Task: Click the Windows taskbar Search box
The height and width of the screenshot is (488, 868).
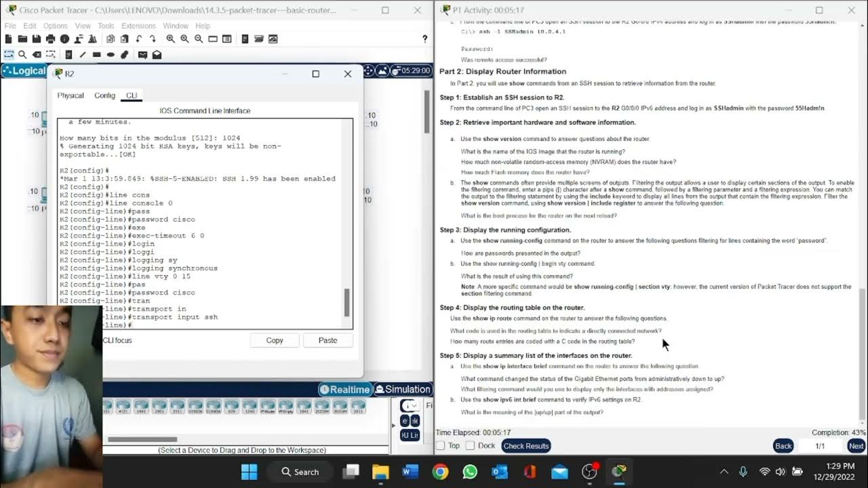Action: (300, 472)
